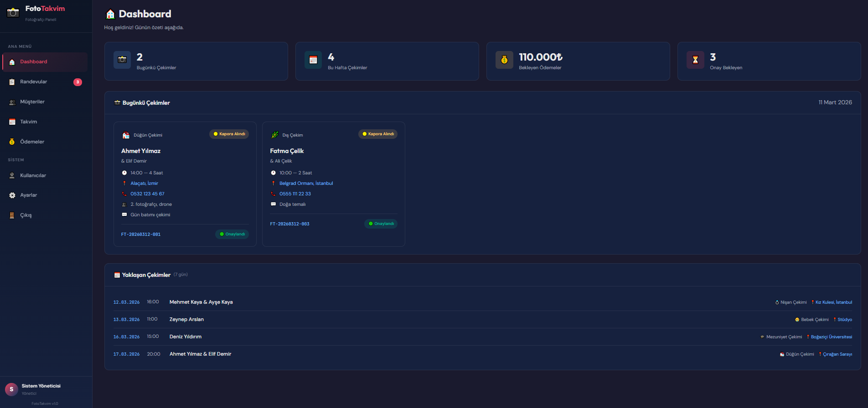
Task: Click the FotoTakvim camera logo icon
Action: point(13,12)
